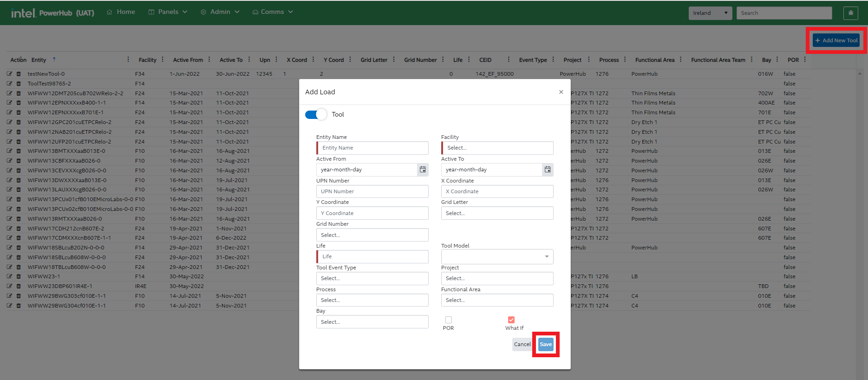Check the POR checkbox
Screen dimensions: 868x380
(x=449, y=320)
